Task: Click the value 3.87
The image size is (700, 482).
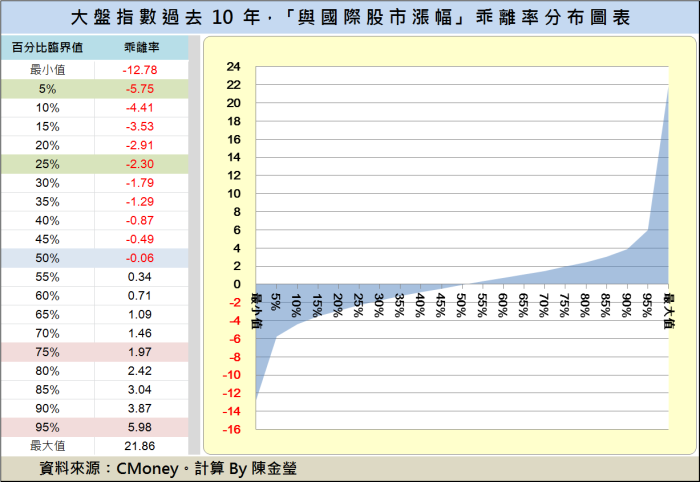Action: 140,408
